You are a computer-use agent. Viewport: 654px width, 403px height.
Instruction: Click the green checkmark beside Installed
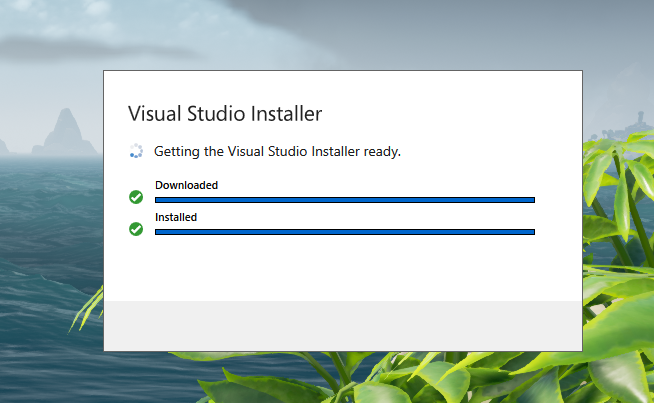pos(136,229)
